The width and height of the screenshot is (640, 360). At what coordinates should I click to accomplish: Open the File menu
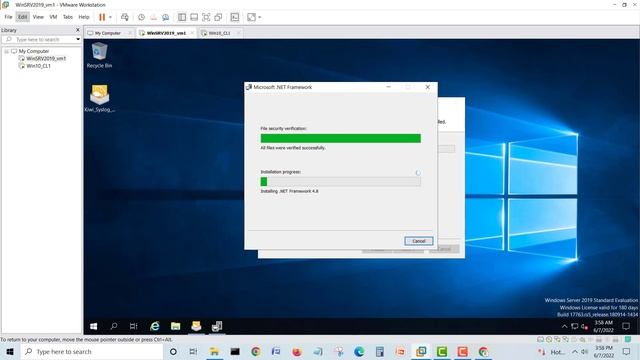click(8, 17)
